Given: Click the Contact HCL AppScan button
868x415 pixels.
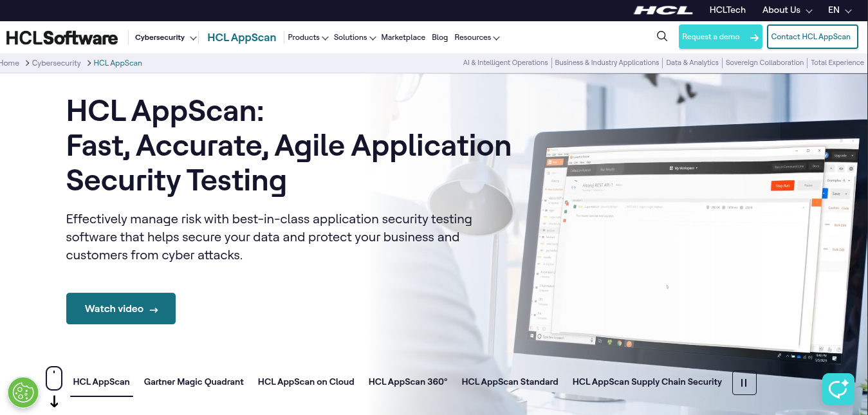Looking at the screenshot, I should click(x=813, y=37).
